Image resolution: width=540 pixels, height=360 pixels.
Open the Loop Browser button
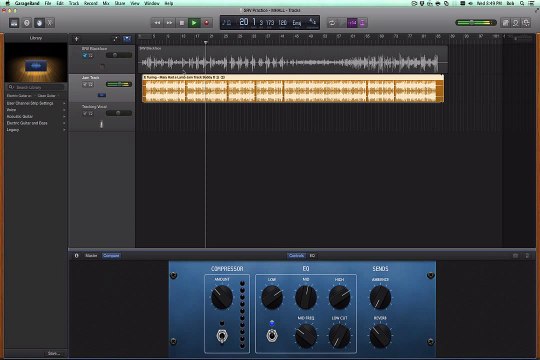click(x=516, y=23)
